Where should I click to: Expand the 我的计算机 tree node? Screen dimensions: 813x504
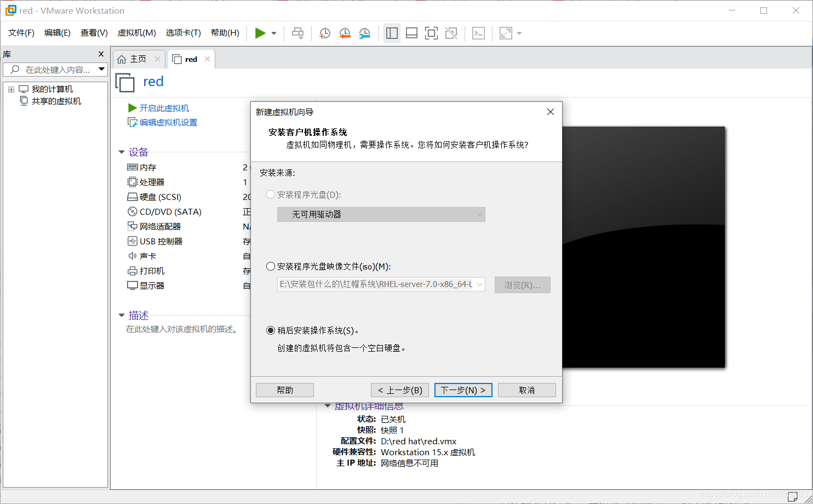pos(11,89)
